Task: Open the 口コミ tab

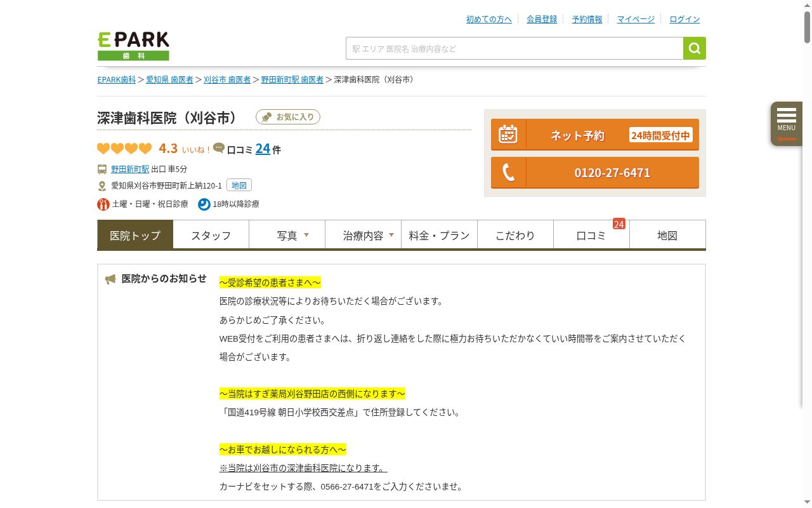Action: pos(592,235)
